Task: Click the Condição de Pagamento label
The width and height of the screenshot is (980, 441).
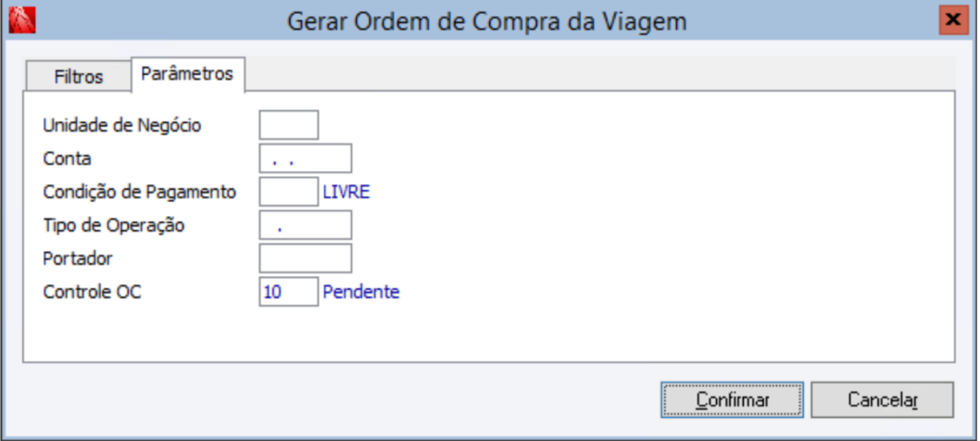Action: pos(140,192)
